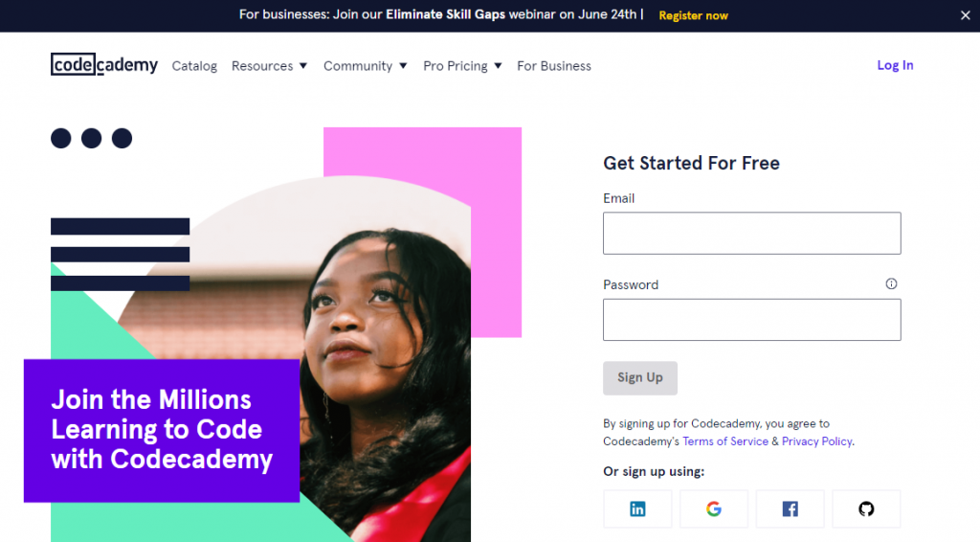Screen dimensions: 980x542
Task: Expand the Pro Pricing dropdown
Action: pos(462,66)
